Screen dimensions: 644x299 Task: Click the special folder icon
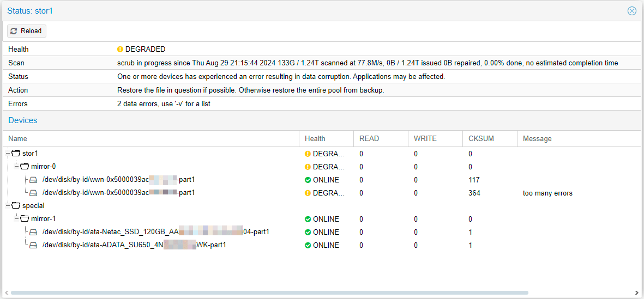click(x=16, y=205)
